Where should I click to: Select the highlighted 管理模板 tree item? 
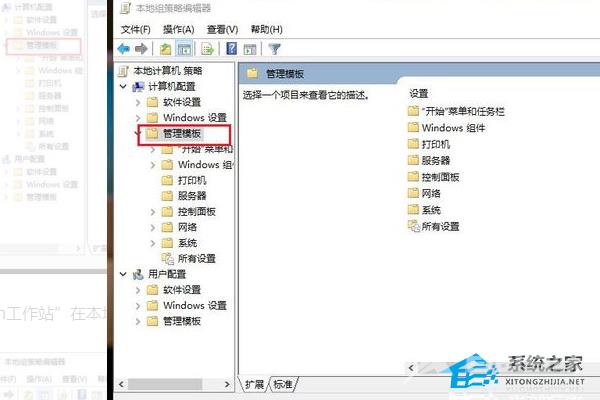pyautogui.click(x=182, y=134)
